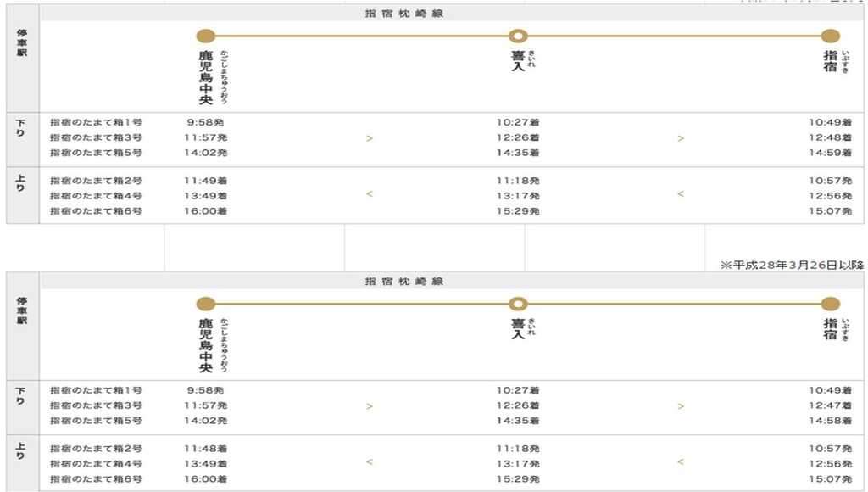Click the ※平成28年3月26日以降 note
Screen dimensions: 868x492
coord(793,265)
